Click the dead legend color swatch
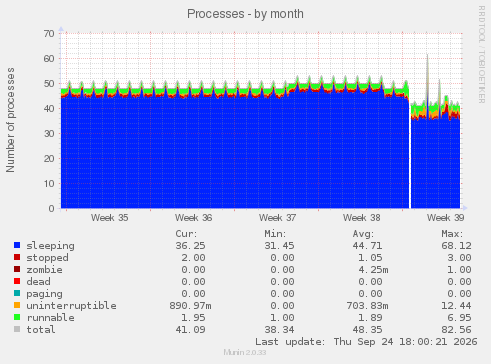491x364 pixels. coord(17,281)
